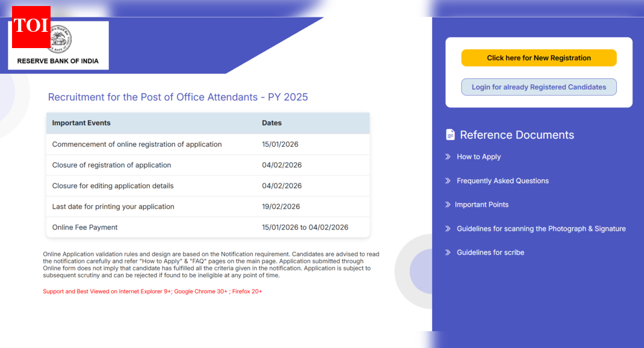The height and width of the screenshot is (348, 644).
Task: Select the Closure of registration date 04/02/2026
Action: click(282, 165)
